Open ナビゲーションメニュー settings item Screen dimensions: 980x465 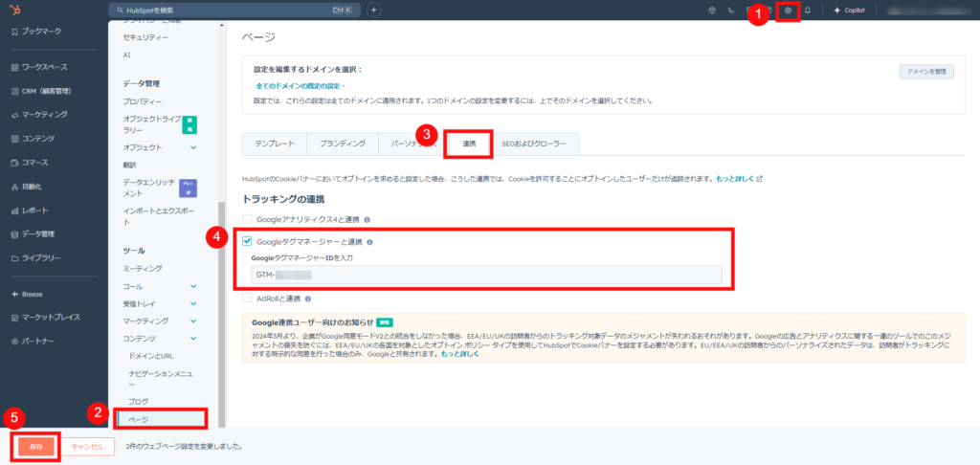pyautogui.click(x=161, y=379)
